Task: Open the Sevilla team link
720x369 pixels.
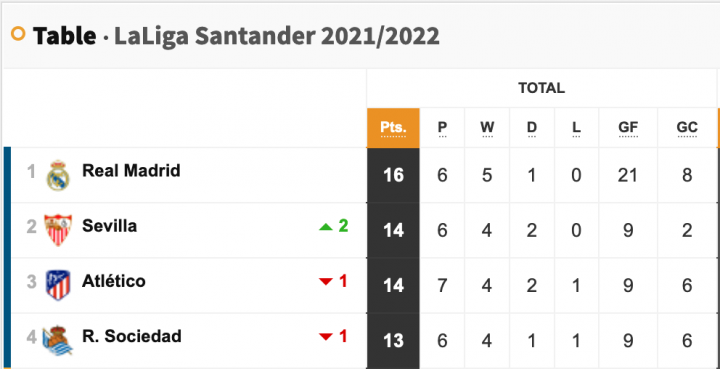Action: [x=109, y=226]
